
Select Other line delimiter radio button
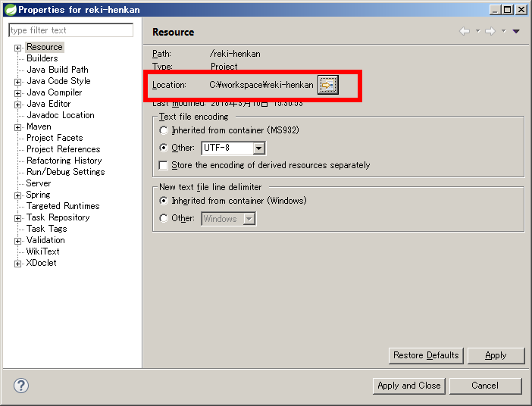(x=164, y=218)
